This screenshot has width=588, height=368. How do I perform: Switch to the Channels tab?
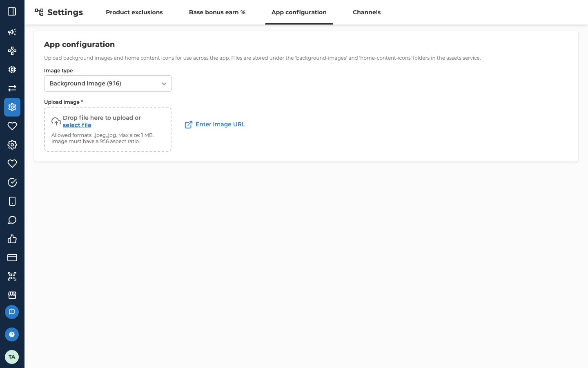coord(367,12)
